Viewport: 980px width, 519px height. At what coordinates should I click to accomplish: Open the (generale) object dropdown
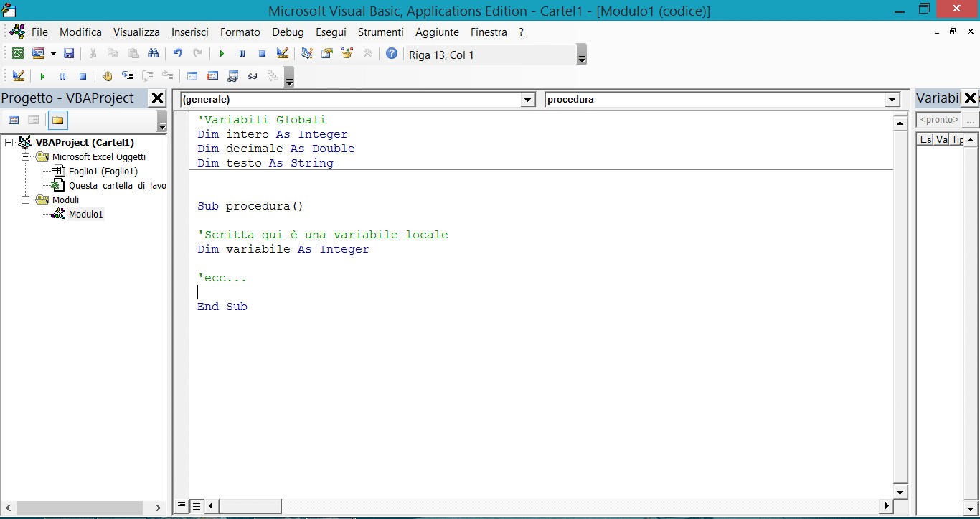coord(529,100)
